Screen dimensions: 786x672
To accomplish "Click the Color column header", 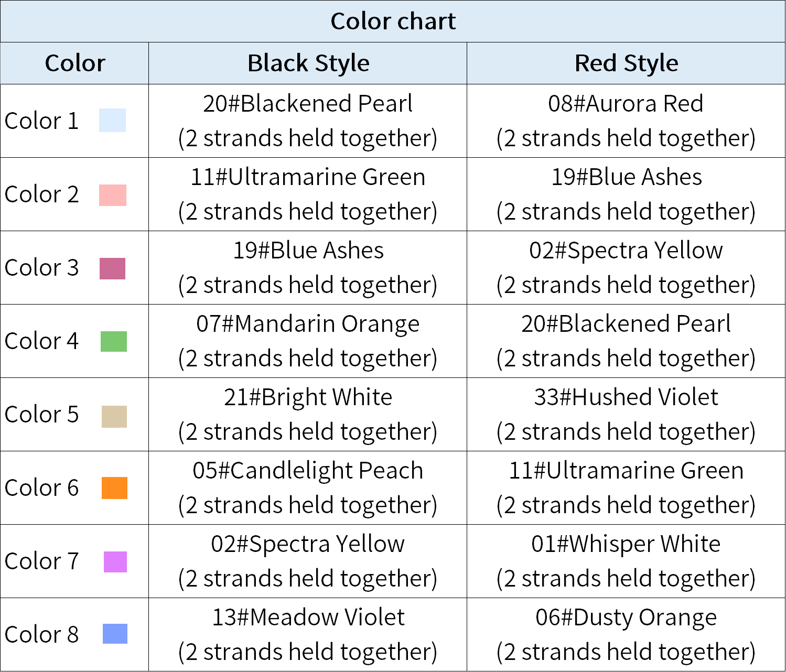I will 74,63.
